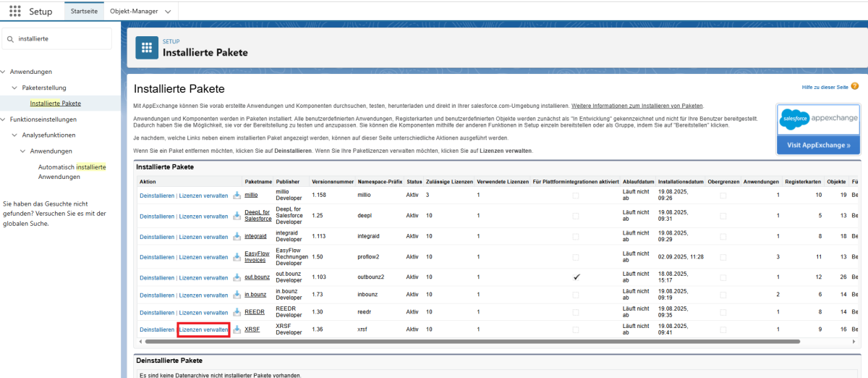Click the package icon beside integraid

point(237,237)
